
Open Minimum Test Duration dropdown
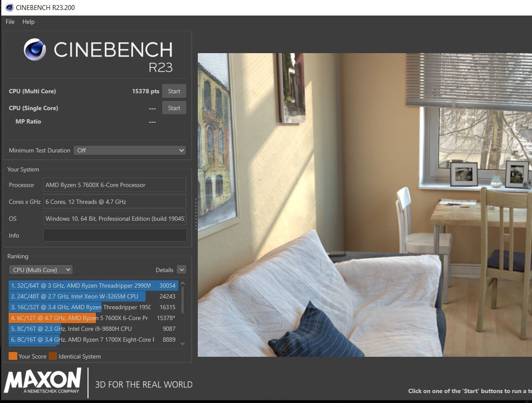tap(130, 150)
